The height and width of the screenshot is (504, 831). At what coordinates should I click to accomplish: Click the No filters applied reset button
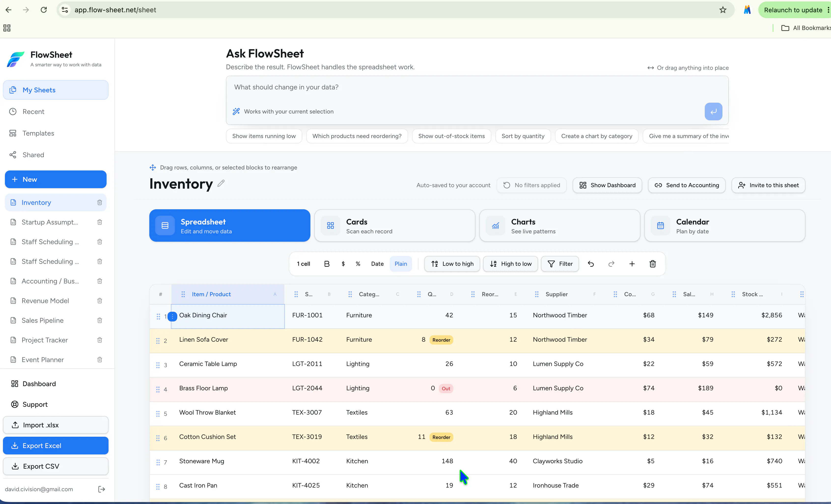click(x=531, y=185)
